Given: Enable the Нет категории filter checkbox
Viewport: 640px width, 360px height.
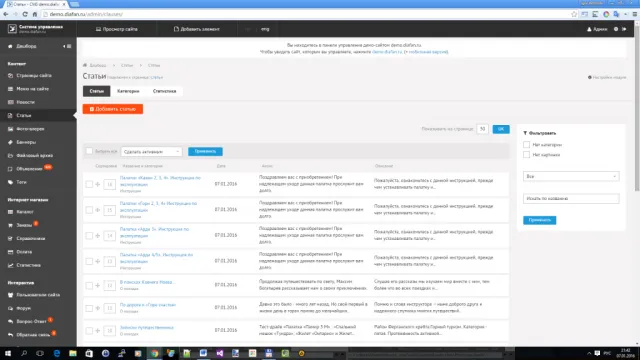Looking at the screenshot, I should pos(527,144).
